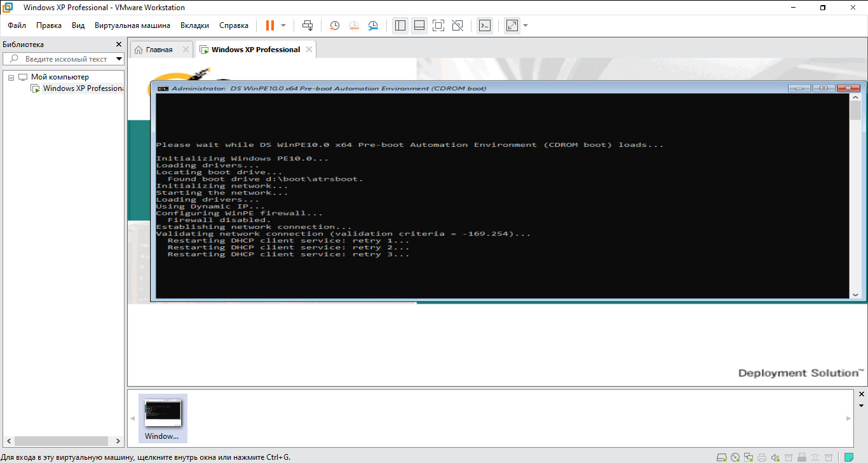Select the Windows XP VM thumbnail
The width and height of the screenshot is (868, 463).
[163, 418]
